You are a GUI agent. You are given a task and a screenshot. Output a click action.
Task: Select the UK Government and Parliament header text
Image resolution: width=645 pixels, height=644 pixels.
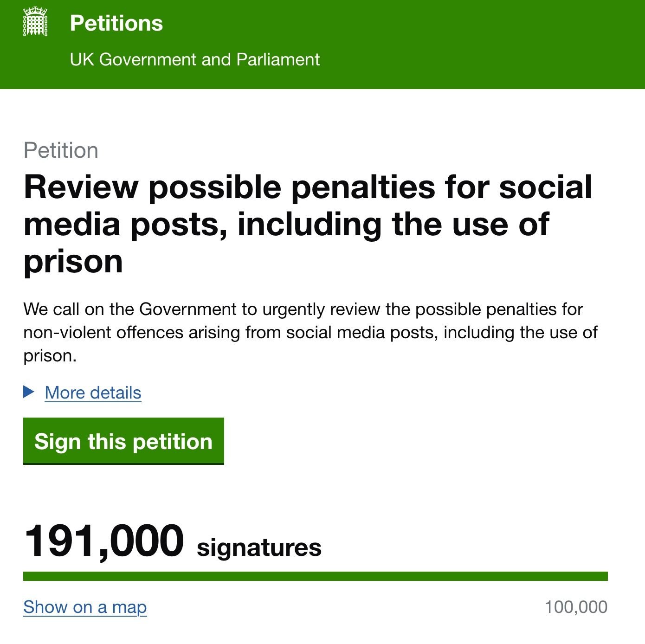(195, 59)
